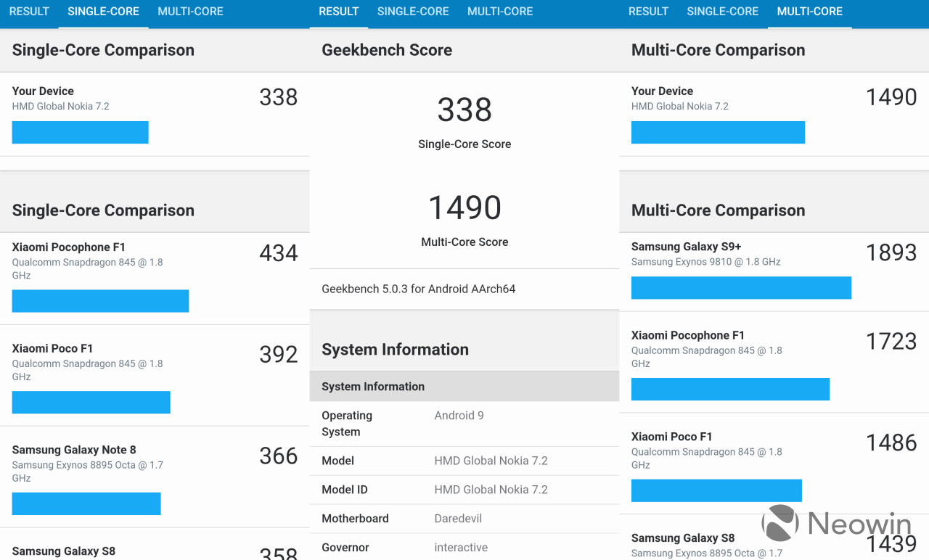This screenshot has height=560, width=929.
Task: Select Your Device label in multi-core list
Action: point(662,91)
